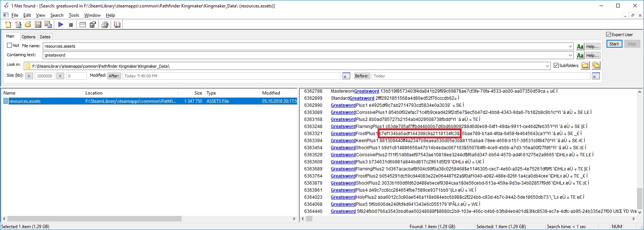The image size is (644, 230).
Task: Toggle the Before modified-date button
Action: (362, 76)
